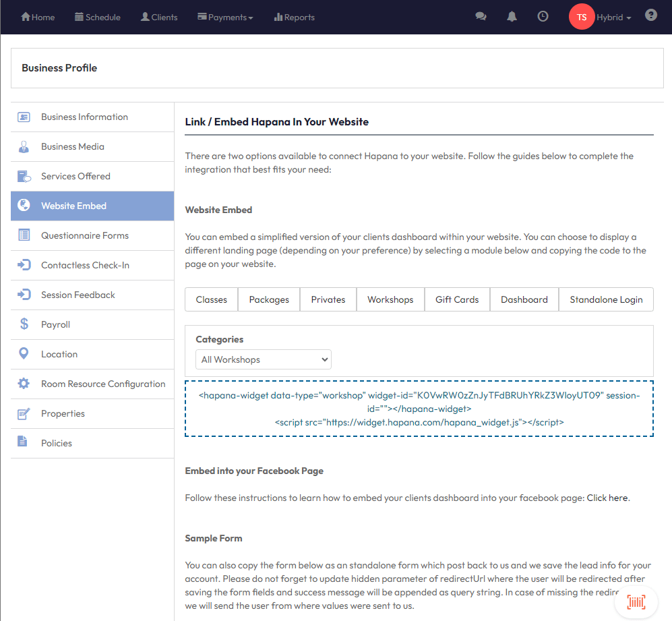672x621 pixels.
Task: Switch to the Gift Cards tab
Action: coord(456,299)
